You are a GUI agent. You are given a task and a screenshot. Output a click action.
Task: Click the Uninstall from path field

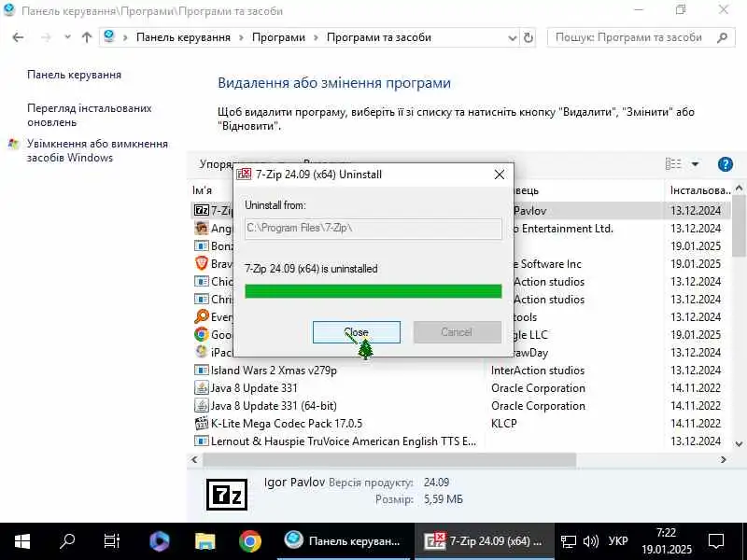tap(373, 228)
